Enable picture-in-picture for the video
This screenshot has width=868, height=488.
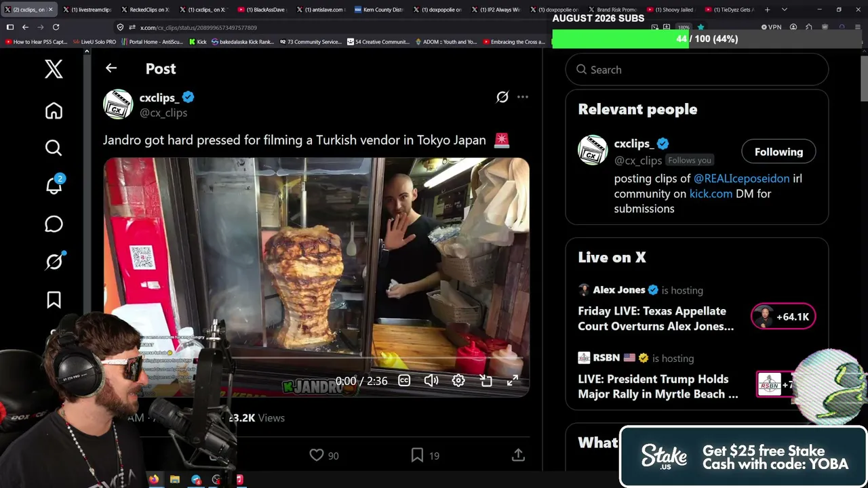[x=486, y=380]
